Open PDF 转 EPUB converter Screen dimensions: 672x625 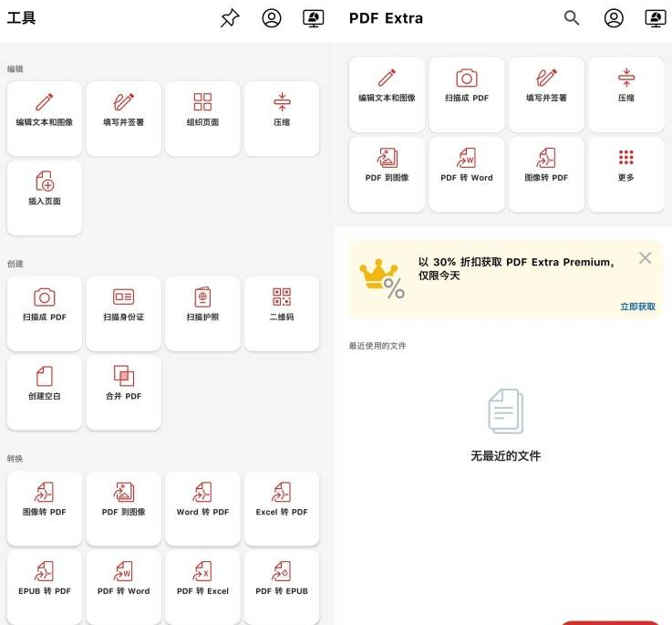pos(282,588)
